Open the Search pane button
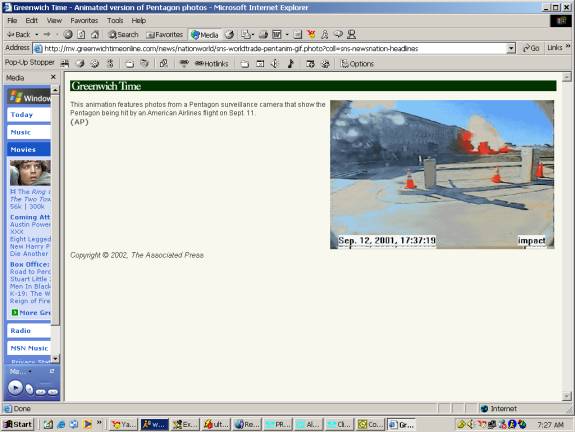Screen dimensions: 575x432 tap(123, 34)
